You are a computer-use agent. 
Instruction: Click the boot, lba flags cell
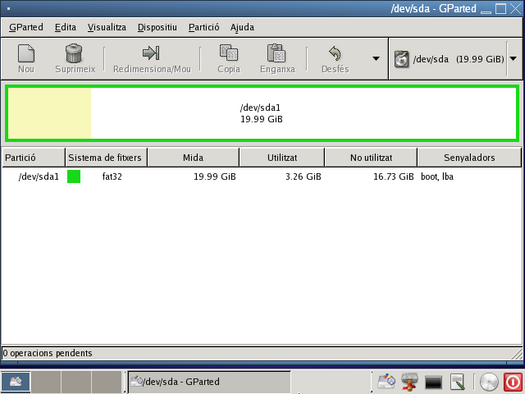[x=437, y=176]
